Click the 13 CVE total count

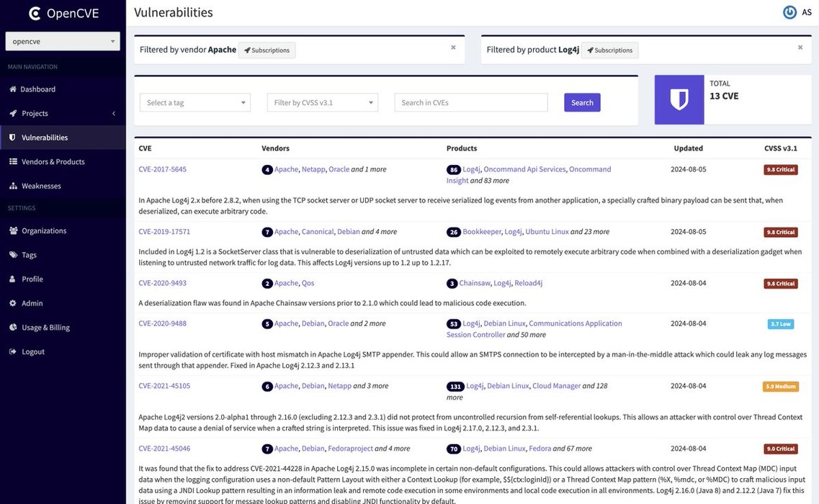724,96
